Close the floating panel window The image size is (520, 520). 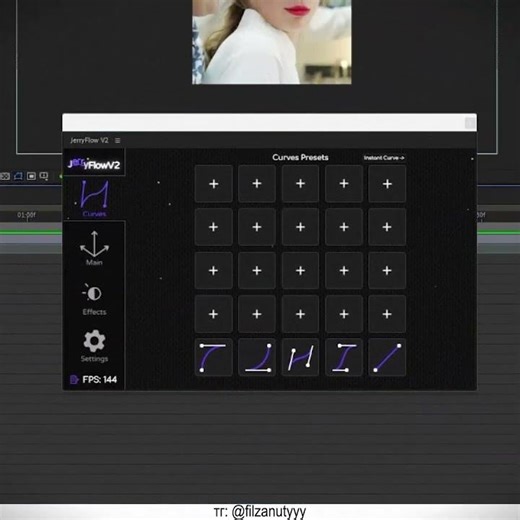click(x=470, y=123)
